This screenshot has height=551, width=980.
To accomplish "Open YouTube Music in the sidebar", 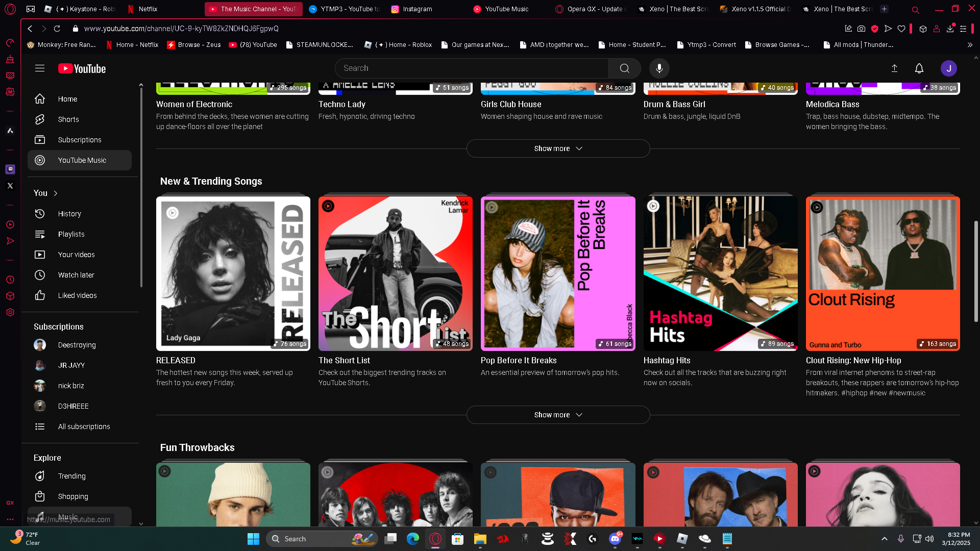I will pos(80,160).
